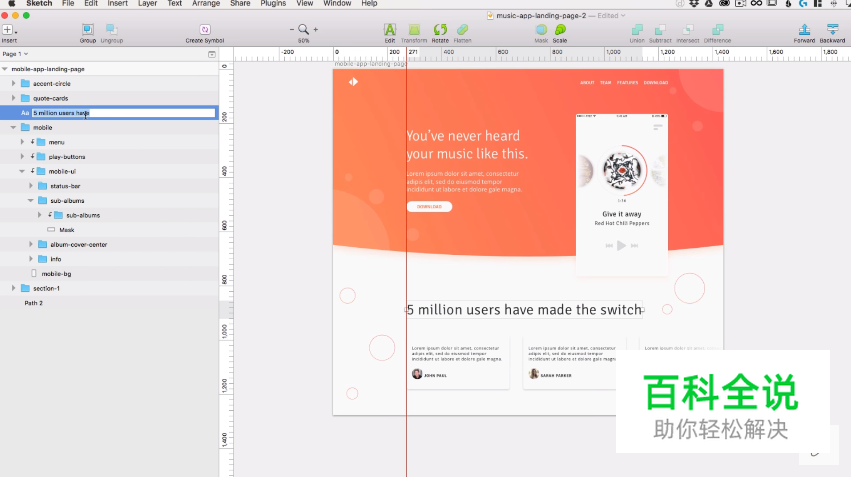This screenshot has height=478, width=855.
Task: Select the Edit tool icon
Action: 390,30
